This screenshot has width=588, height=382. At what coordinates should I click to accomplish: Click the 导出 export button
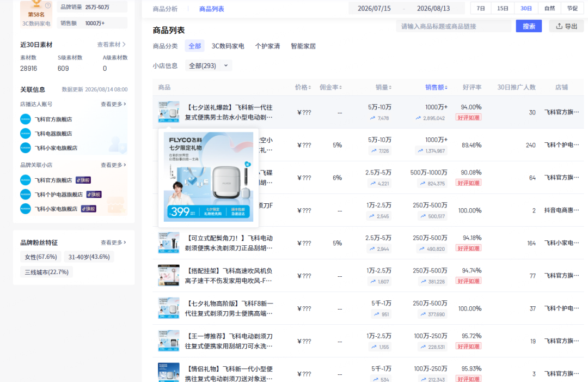(x=567, y=26)
